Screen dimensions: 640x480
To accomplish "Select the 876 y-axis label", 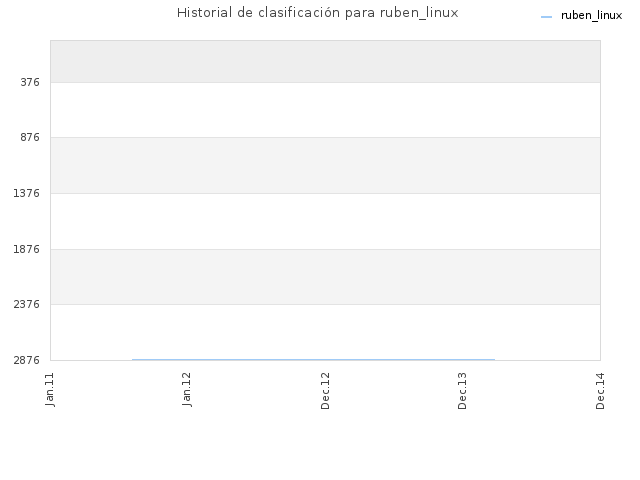I will [30, 137].
